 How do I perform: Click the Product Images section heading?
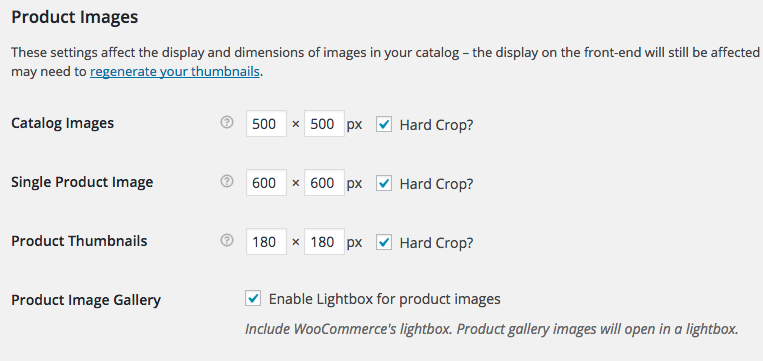[x=74, y=18]
